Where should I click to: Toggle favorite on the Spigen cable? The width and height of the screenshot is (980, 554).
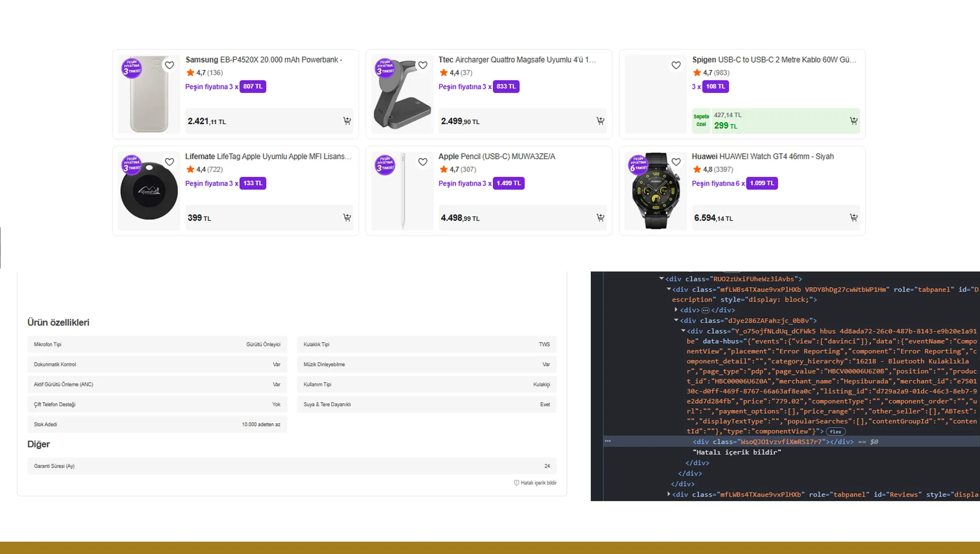point(676,65)
